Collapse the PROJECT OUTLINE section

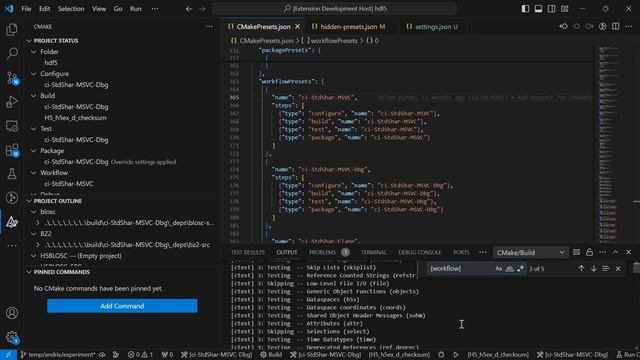(x=29, y=201)
